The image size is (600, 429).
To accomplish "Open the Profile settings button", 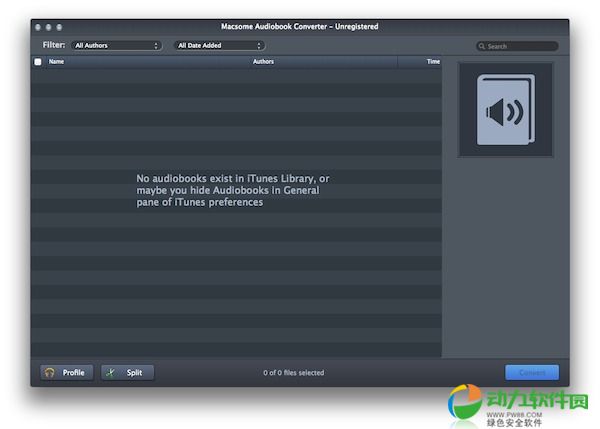I will coord(67,373).
